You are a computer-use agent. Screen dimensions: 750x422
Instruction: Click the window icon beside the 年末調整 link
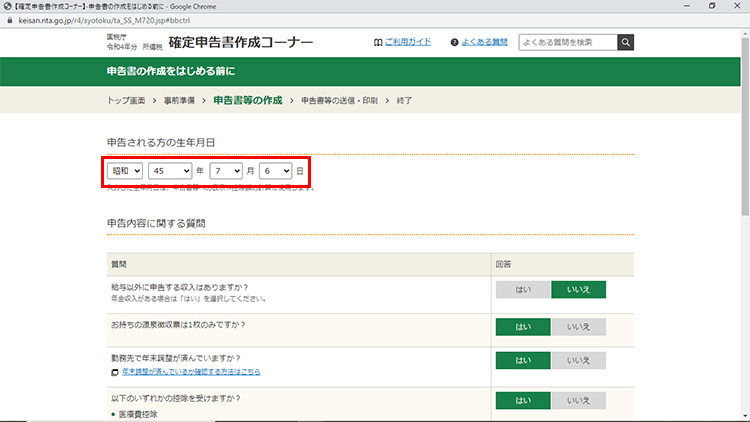[x=116, y=371]
